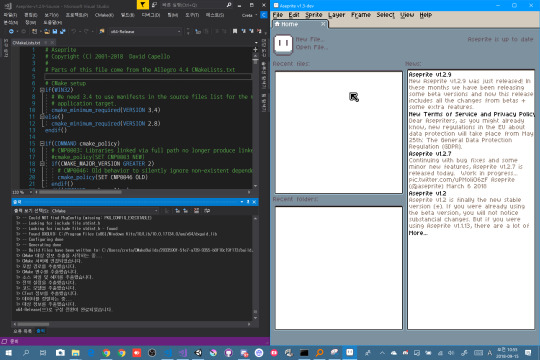Collapse the if(COMMAND cmake_policy) block on line 15

[42, 143]
